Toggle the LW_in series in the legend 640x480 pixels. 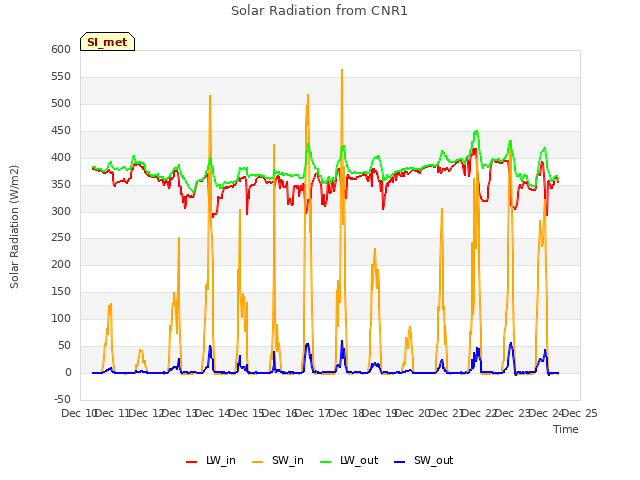tap(211, 460)
